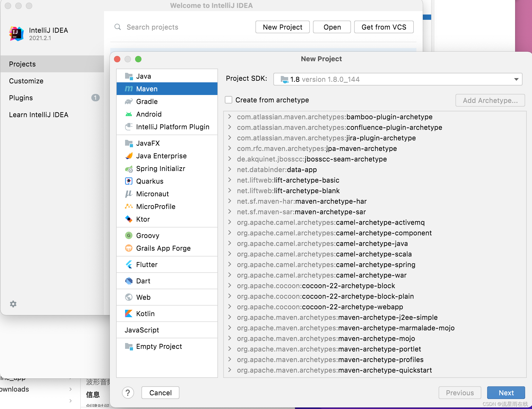Screen dimensions: 532x409
Task: Select JavaScript project type
Action: (x=167, y=330)
